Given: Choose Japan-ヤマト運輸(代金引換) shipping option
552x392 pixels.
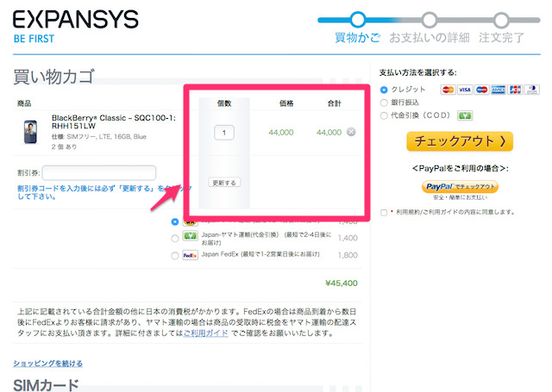Looking at the screenshot, I should coord(174,239).
